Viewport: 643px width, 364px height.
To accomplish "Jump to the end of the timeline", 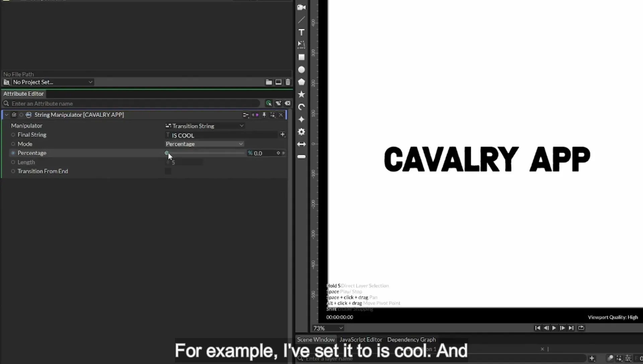I will click(x=571, y=328).
